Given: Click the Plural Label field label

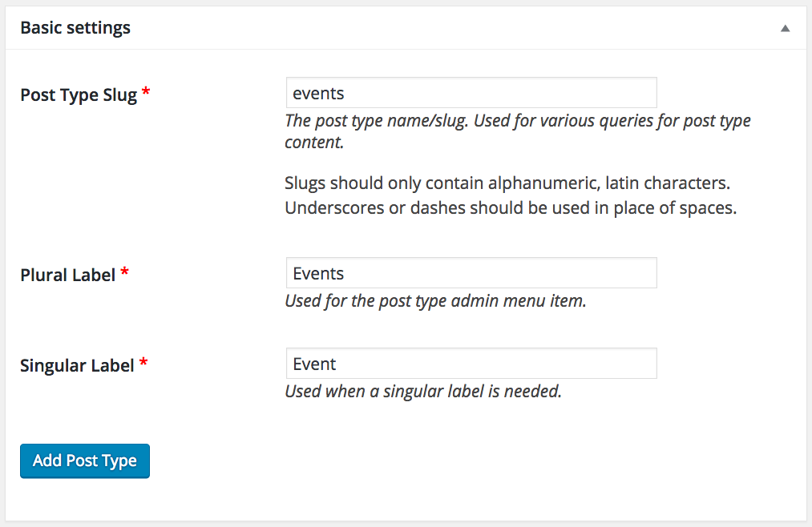Looking at the screenshot, I should [x=69, y=275].
